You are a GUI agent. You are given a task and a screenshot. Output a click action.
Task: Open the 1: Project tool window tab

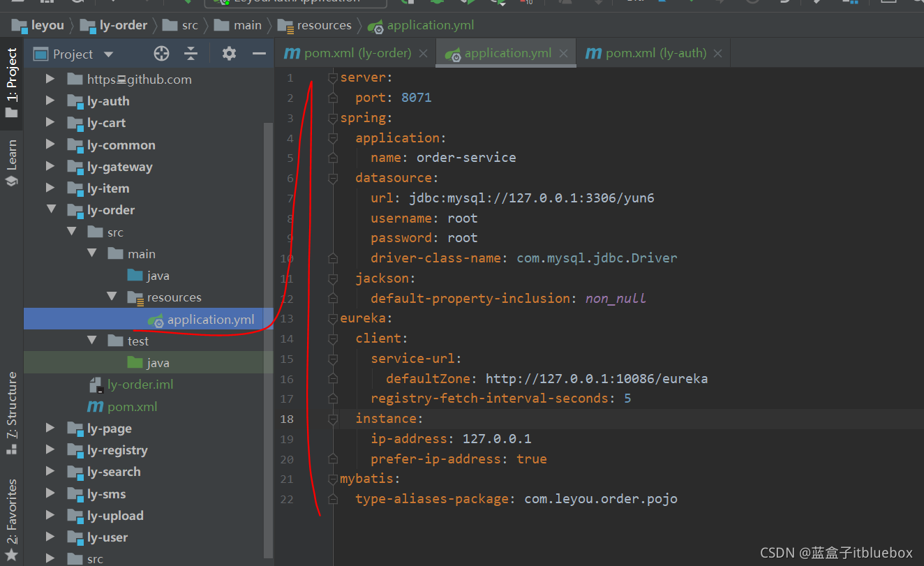point(11,82)
